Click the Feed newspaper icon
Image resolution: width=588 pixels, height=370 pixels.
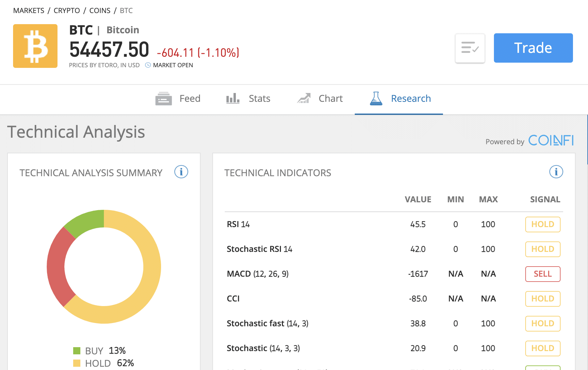(x=163, y=99)
